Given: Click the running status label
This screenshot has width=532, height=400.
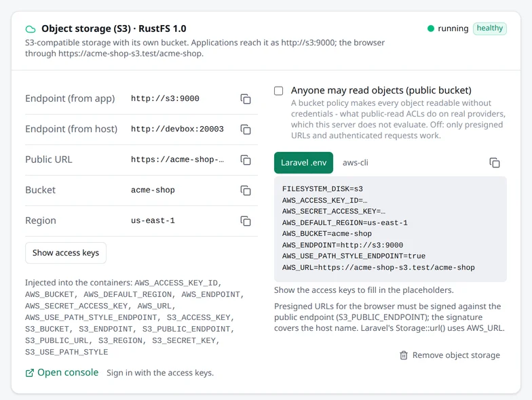Looking at the screenshot, I should [453, 28].
